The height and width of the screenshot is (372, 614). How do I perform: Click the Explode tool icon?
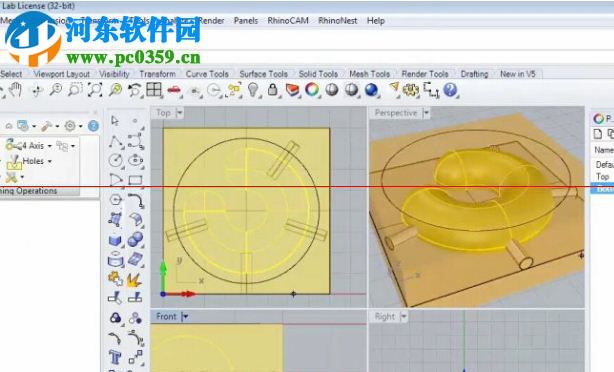[x=135, y=280]
